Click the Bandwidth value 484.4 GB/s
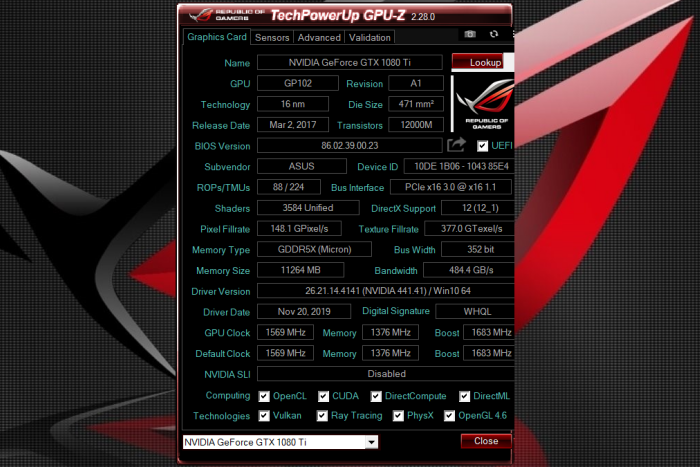 point(469,270)
